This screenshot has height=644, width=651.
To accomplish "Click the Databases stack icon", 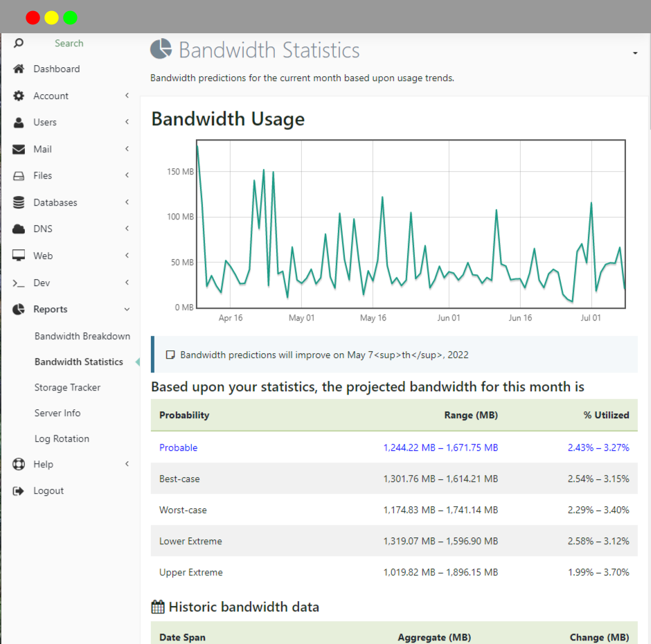I will [x=19, y=202].
